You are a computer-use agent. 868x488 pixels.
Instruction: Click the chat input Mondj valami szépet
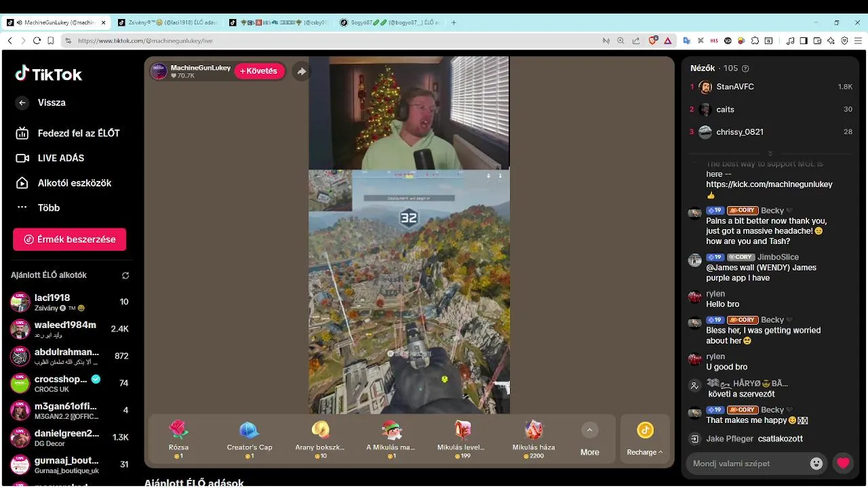pyautogui.click(x=746, y=464)
